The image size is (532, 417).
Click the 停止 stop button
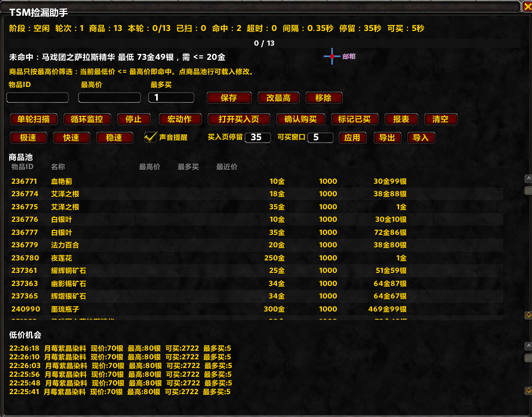click(x=134, y=119)
